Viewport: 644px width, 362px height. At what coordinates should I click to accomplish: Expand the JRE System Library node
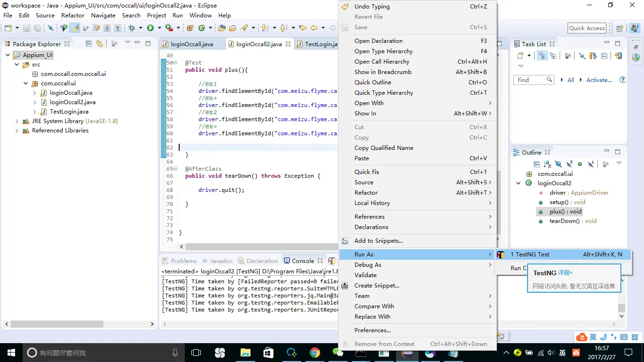click(x=17, y=121)
